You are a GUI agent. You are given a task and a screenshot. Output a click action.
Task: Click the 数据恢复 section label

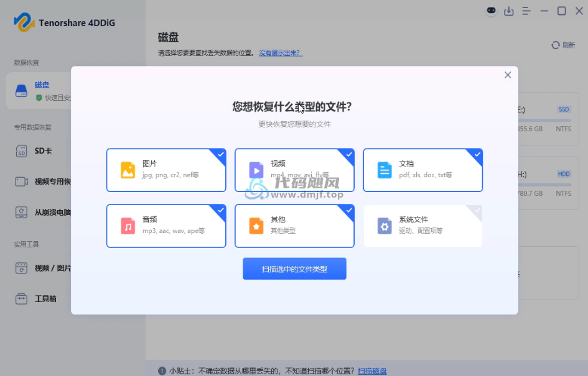coord(26,63)
